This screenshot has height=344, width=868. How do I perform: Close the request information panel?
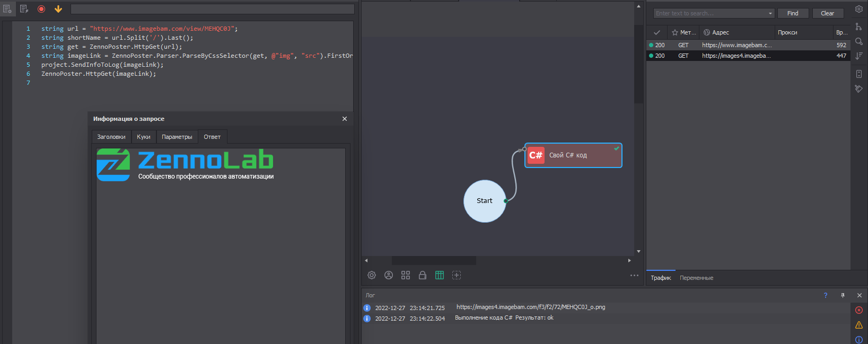coord(345,119)
